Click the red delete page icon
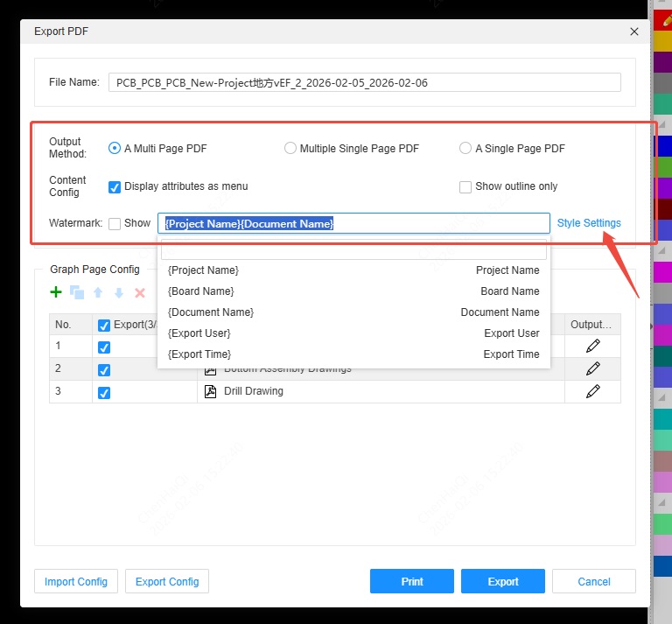This screenshot has width=672, height=624. (x=140, y=292)
